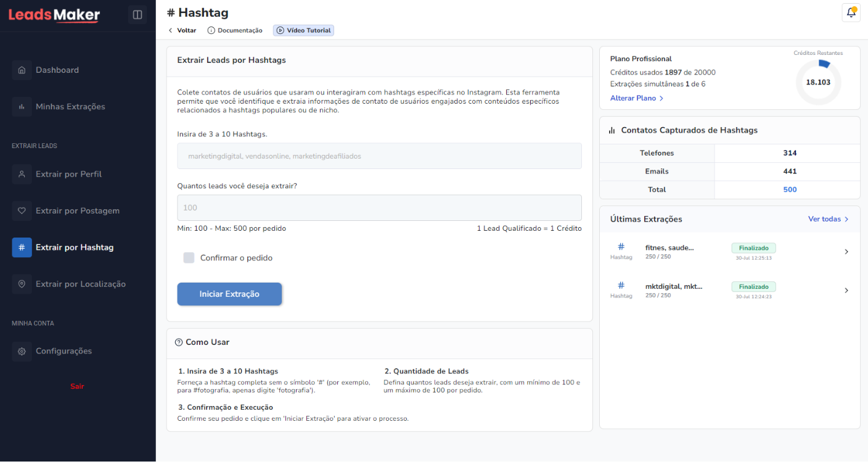Focus the hashtags input field
Viewport: 868px width, 464px height.
[x=379, y=156]
